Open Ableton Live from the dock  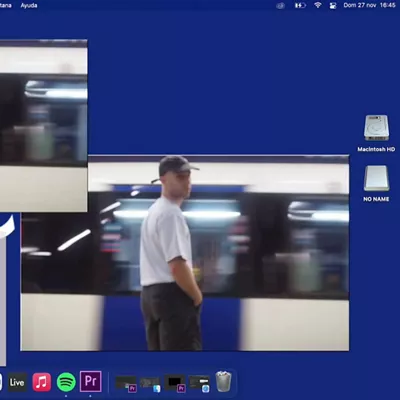[17, 382]
